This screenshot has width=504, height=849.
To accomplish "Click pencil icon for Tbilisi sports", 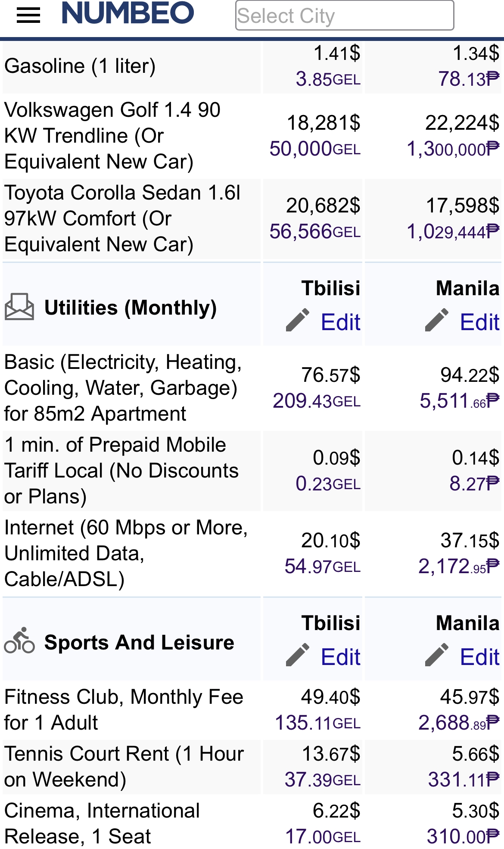I will pyautogui.click(x=298, y=655).
